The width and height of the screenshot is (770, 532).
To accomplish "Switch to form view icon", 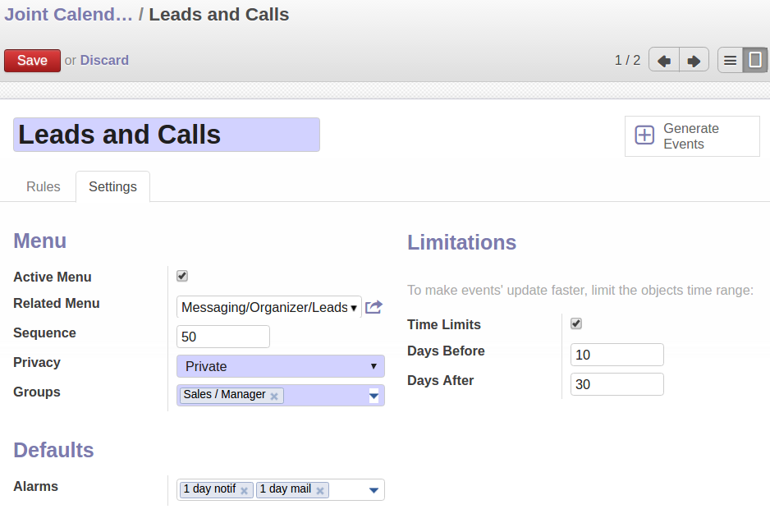I will point(755,61).
